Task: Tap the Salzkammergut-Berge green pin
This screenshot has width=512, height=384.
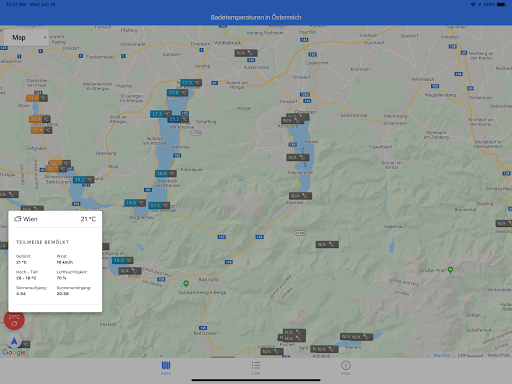Action: (186, 284)
